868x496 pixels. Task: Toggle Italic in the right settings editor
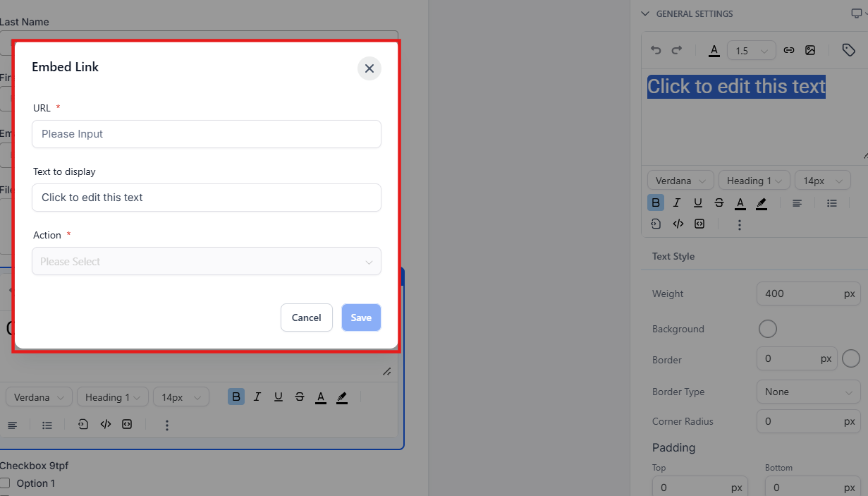(x=677, y=202)
